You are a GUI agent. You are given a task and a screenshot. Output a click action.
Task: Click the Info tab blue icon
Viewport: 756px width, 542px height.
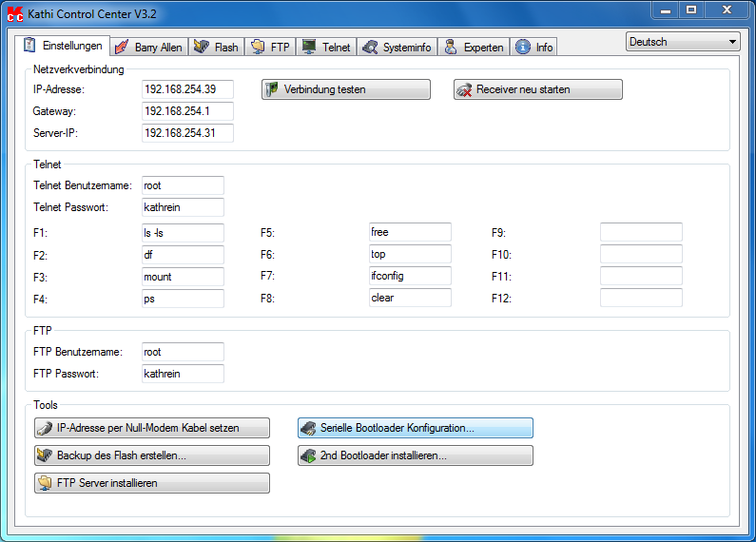[x=523, y=47]
